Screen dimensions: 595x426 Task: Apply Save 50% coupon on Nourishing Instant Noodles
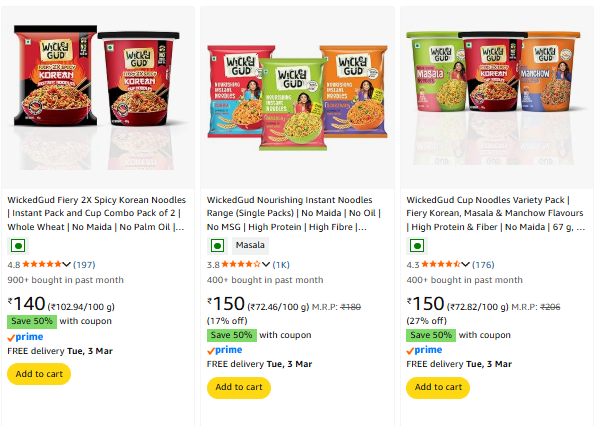point(231,335)
